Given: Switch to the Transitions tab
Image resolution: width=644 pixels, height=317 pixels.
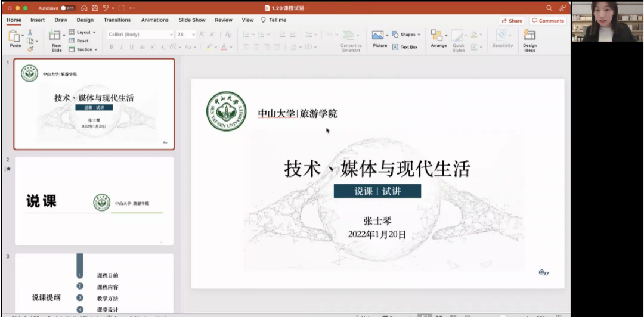Looking at the screenshot, I should pos(117,20).
